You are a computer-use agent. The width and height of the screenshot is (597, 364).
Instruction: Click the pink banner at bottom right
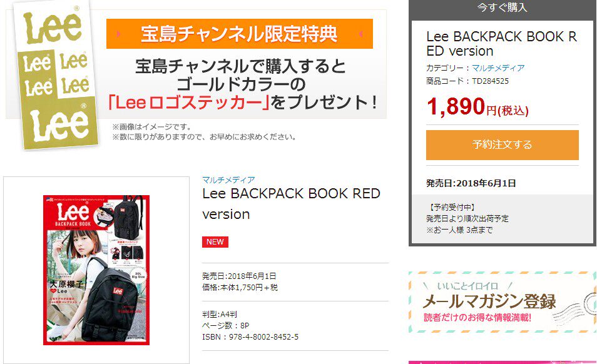(503, 362)
